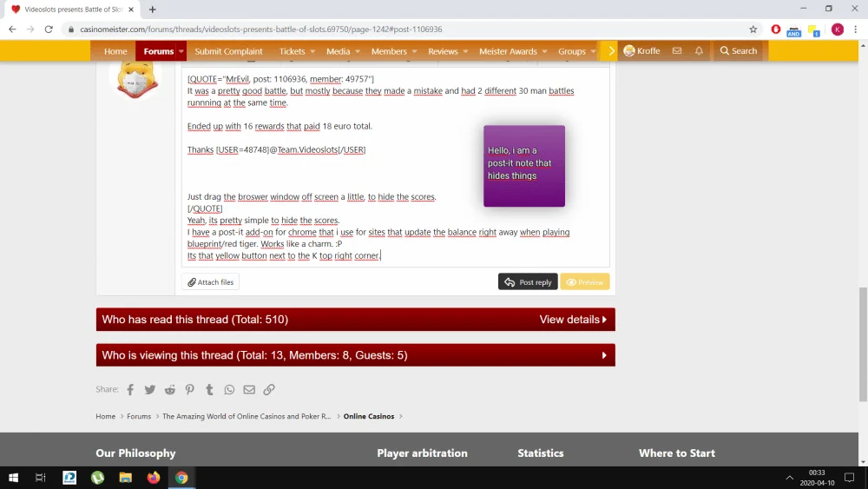The width and height of the screenshot is (868, 489).
Task: Open forum inbox envelope icon
Action: (677, 51)
